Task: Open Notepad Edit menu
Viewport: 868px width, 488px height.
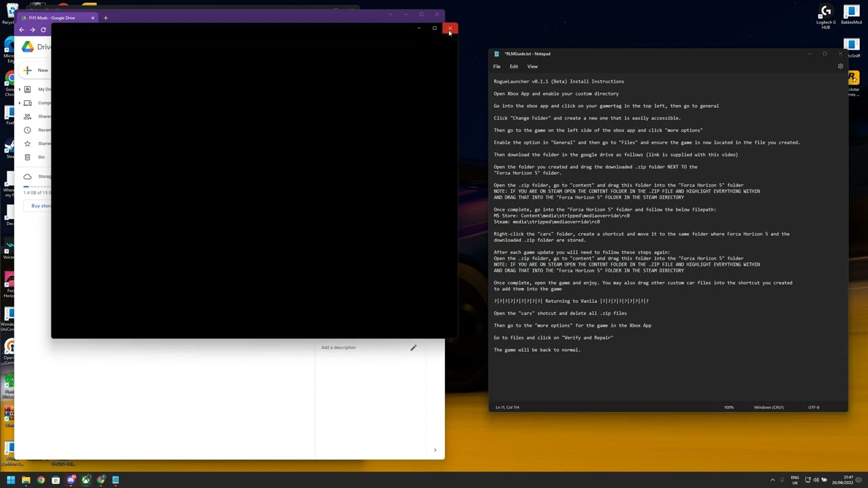Action: coord(514,66)
